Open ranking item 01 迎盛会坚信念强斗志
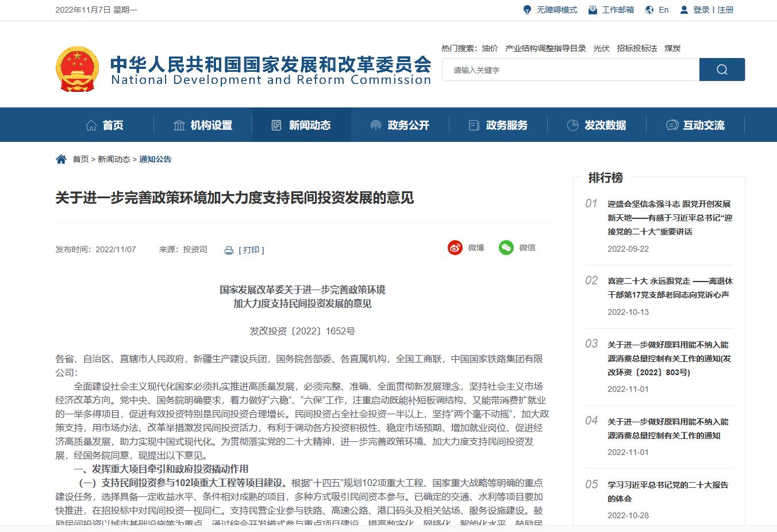The image size is (777, 532). coord(670,218)
